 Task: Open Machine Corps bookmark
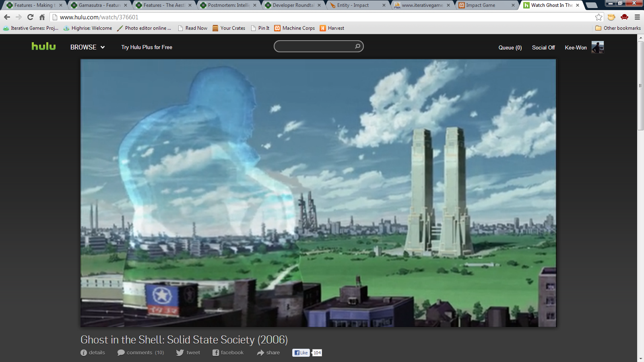295,28
